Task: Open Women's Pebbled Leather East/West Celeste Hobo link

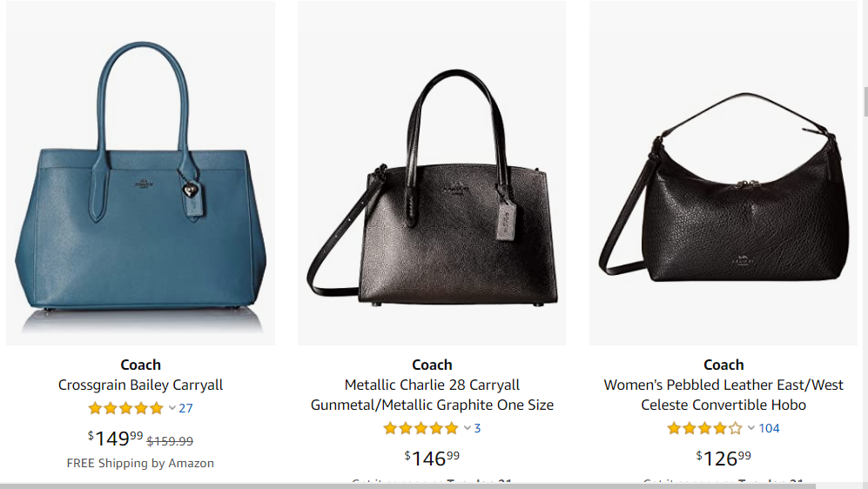Action: [723, 395]
